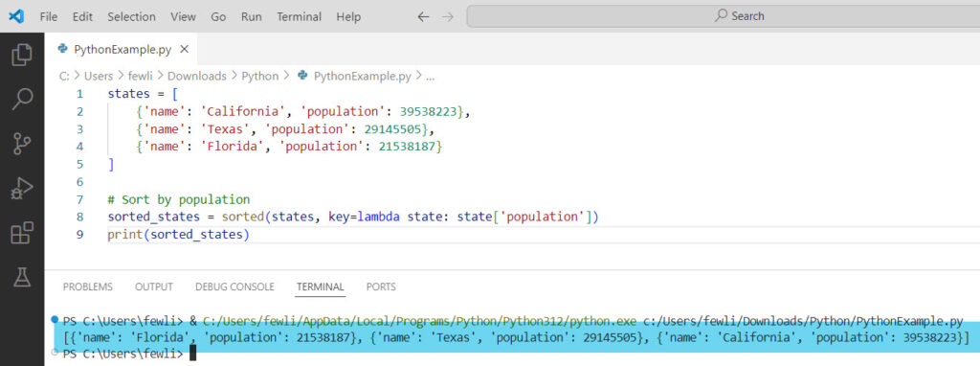Switch to the PORTS panel tab
980x366 pixels.
coord(381,286)
